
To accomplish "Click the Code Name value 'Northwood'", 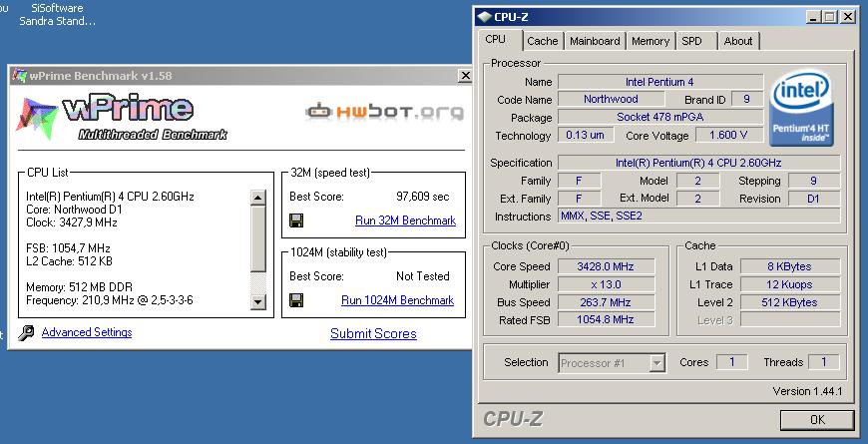I will pos(612,99).
